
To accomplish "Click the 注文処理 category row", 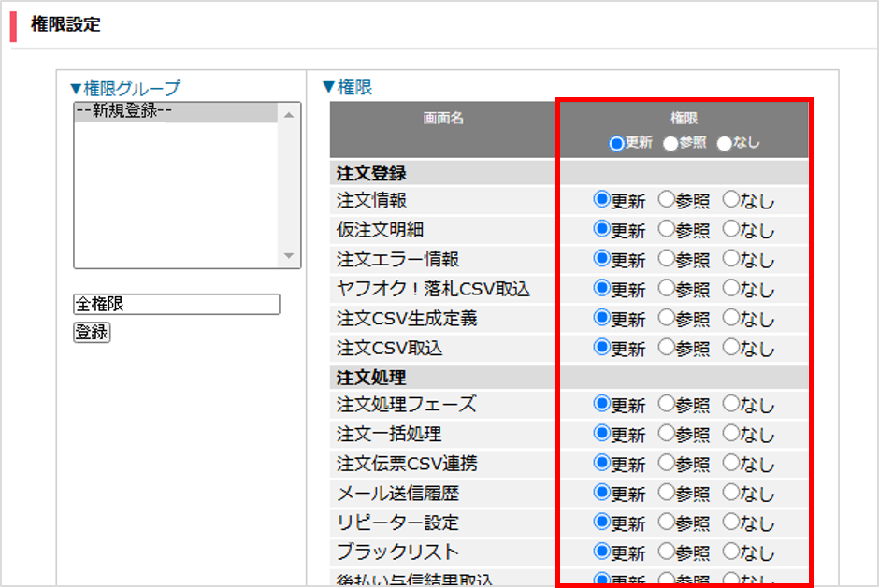I will pyautogui.click(x=569, y=378).
